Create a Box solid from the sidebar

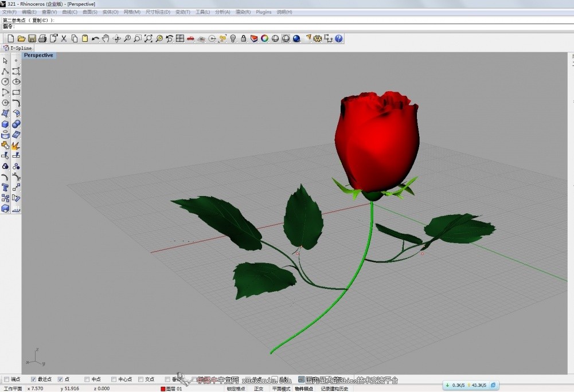click(x=5, y=124)
